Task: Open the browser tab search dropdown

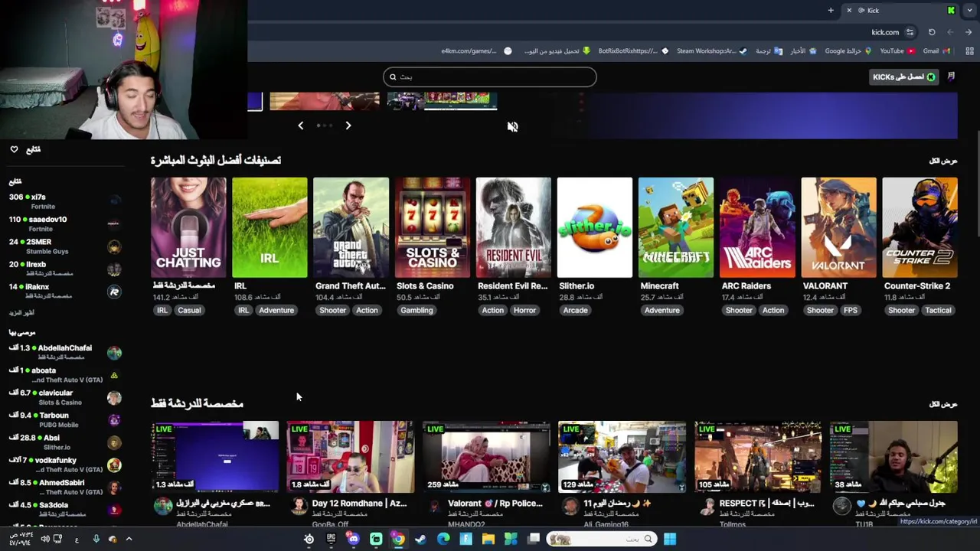Action: pyautogui.click(x=969, y=10)
